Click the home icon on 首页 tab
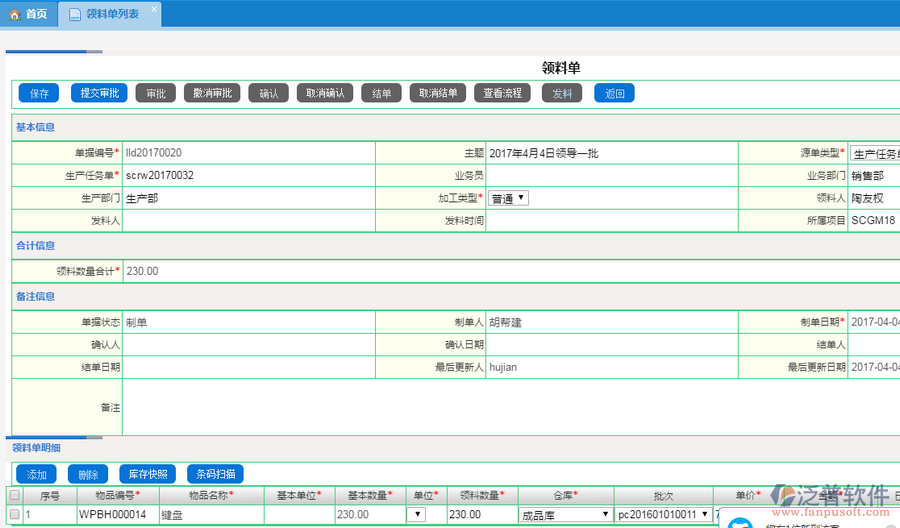The image size is (900, 528). [x=14, y=13]
